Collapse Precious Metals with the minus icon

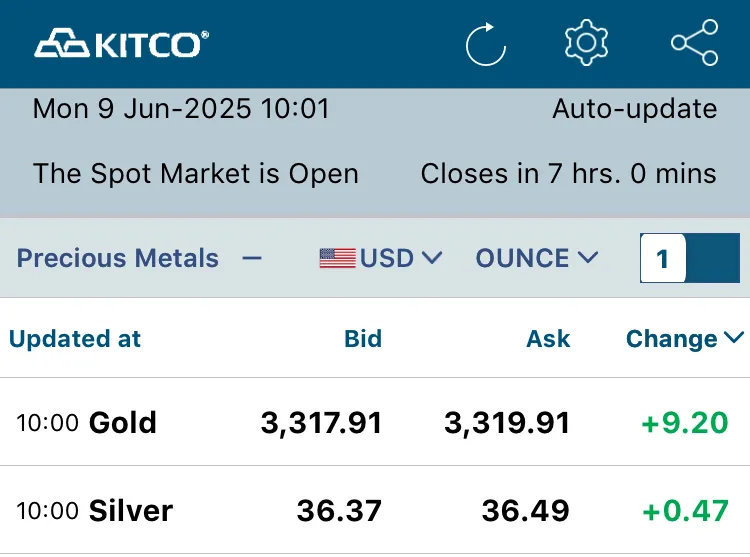coord(252,259)
